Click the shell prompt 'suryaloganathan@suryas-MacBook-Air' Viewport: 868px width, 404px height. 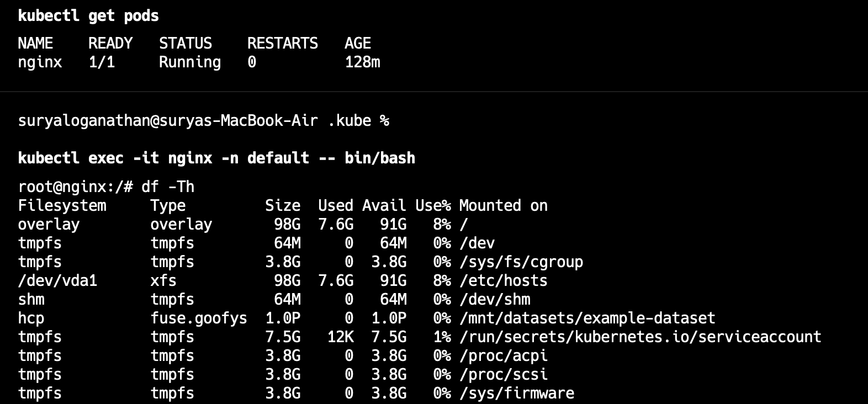point(168,121)
